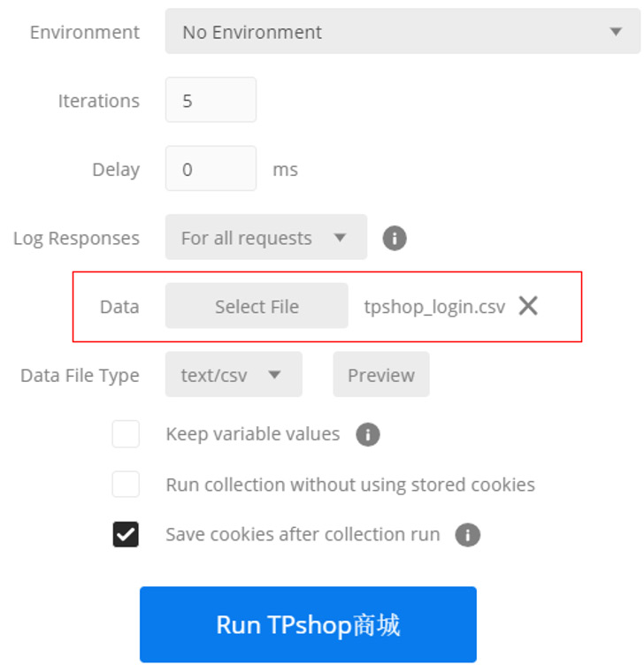This screenshot has height=665, width=644.
Task: Uncheck the Save cookies after collection run checkbox
Action: (x=126, y=534)
